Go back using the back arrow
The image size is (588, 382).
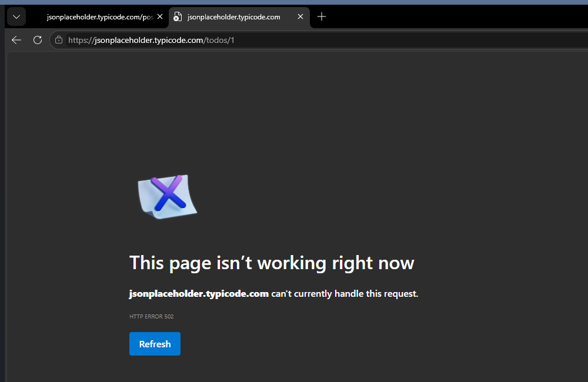(16, 40)
